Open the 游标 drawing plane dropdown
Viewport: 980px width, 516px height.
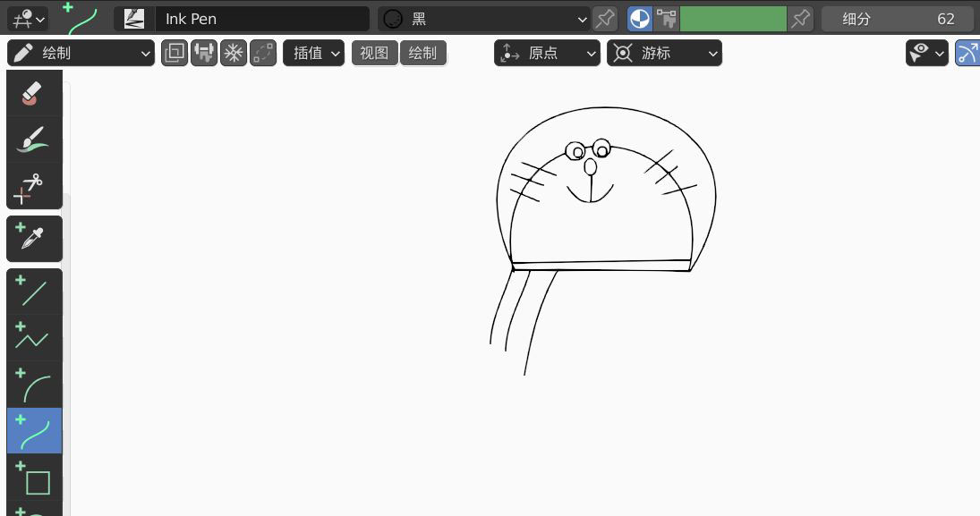click(664, 53)
